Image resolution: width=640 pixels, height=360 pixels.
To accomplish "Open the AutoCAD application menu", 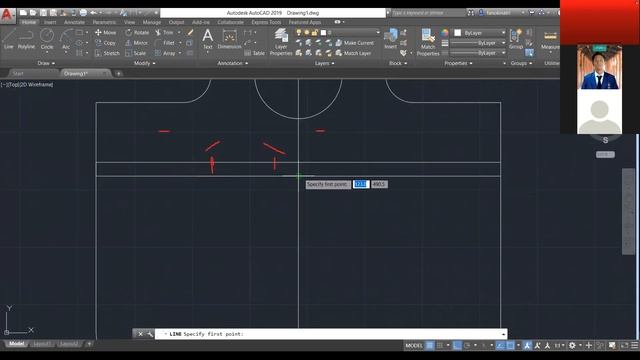I will (7, 15).
